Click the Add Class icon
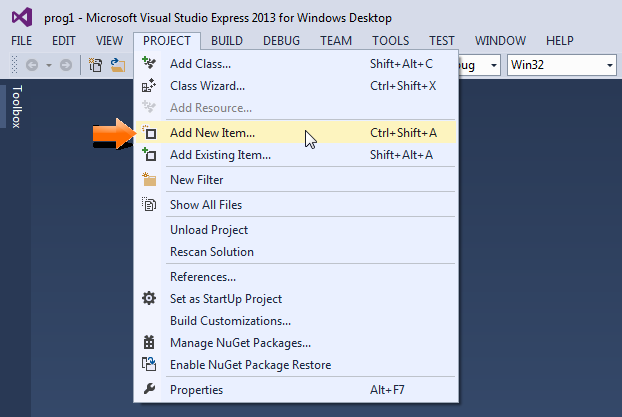Screen dimensions: 622x417 [x=150, y=63]
